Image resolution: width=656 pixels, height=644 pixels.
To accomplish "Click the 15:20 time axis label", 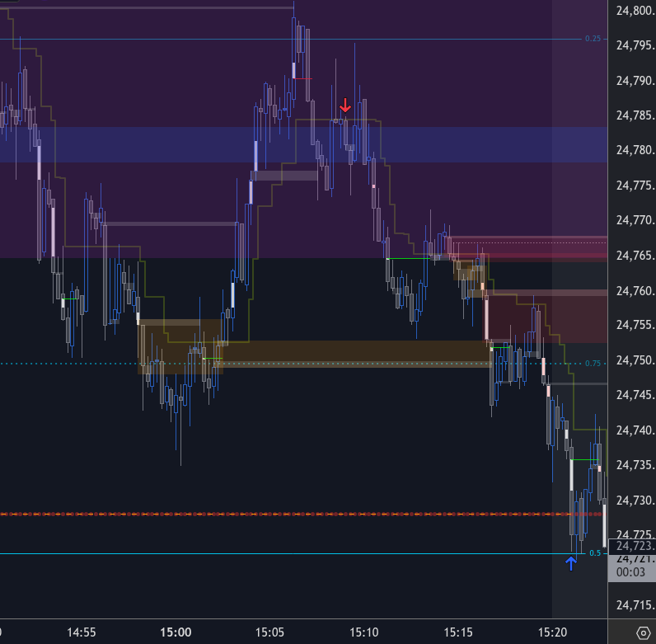I will (x=552, y=632).
